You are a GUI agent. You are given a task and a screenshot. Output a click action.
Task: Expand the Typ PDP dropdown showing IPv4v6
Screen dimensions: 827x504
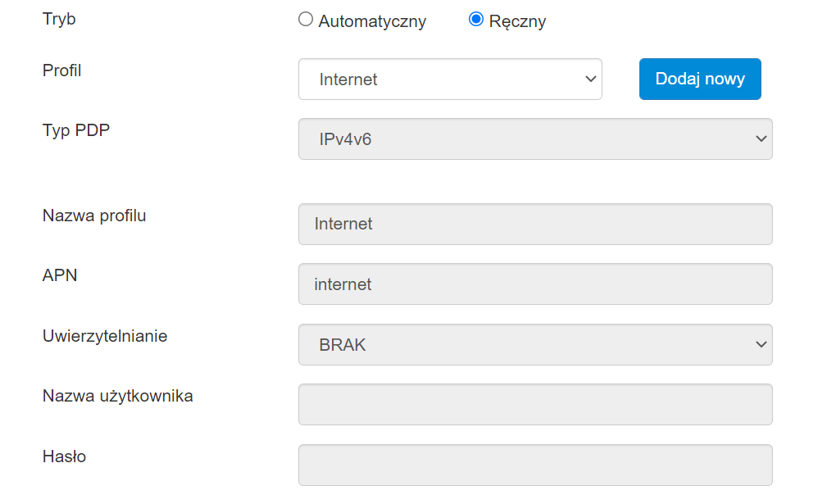coord(535,139)
